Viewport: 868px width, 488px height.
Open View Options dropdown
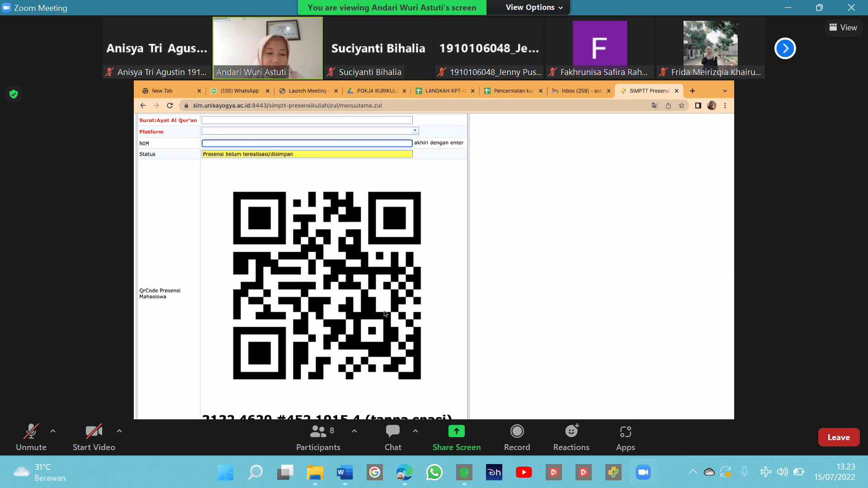tap(534, 7)
